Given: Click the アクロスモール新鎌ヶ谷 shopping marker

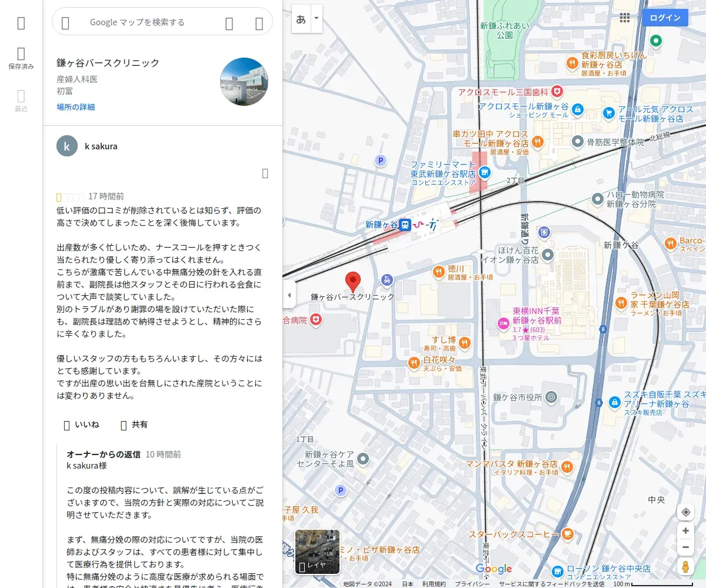Looking at the screenshot, I should (x=578, y=109).
